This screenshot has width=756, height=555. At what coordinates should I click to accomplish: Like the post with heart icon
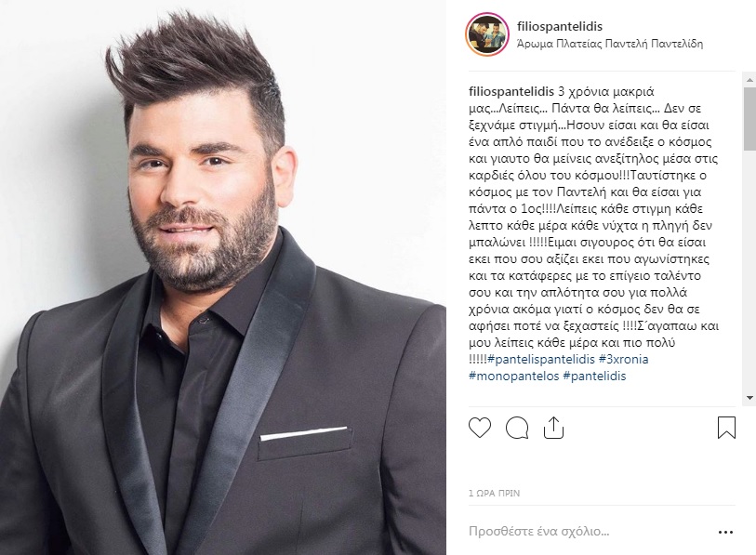[480, 428]
